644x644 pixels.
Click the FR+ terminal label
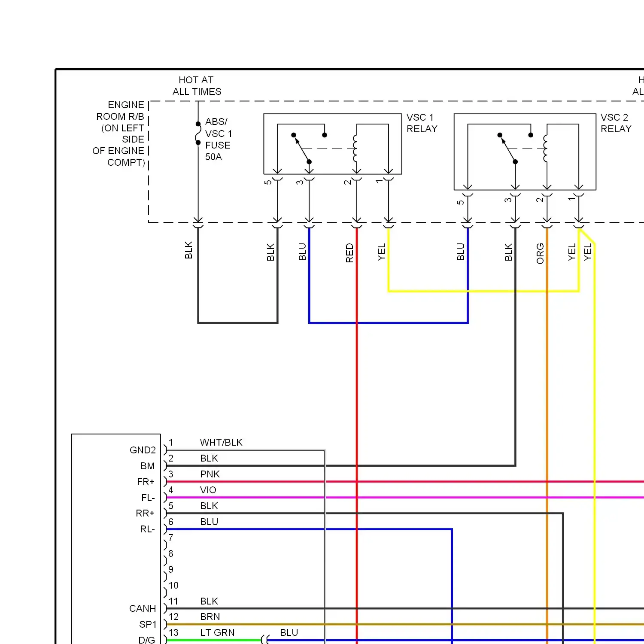146,482
